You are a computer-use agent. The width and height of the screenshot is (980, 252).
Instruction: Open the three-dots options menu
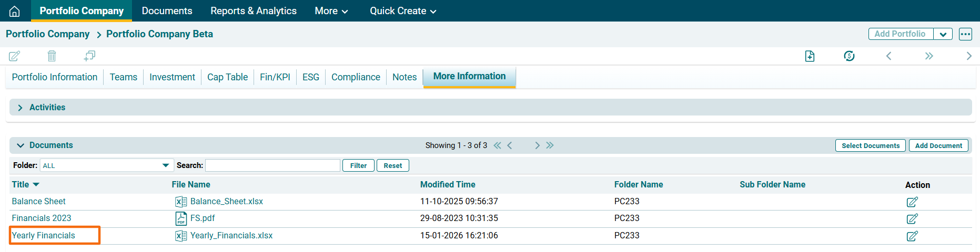coord(965,34)
